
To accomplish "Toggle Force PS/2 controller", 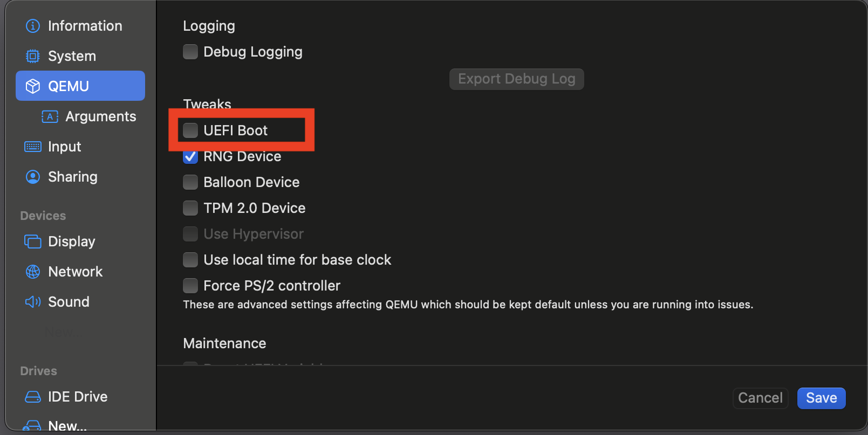I will [x=190, y=286].
